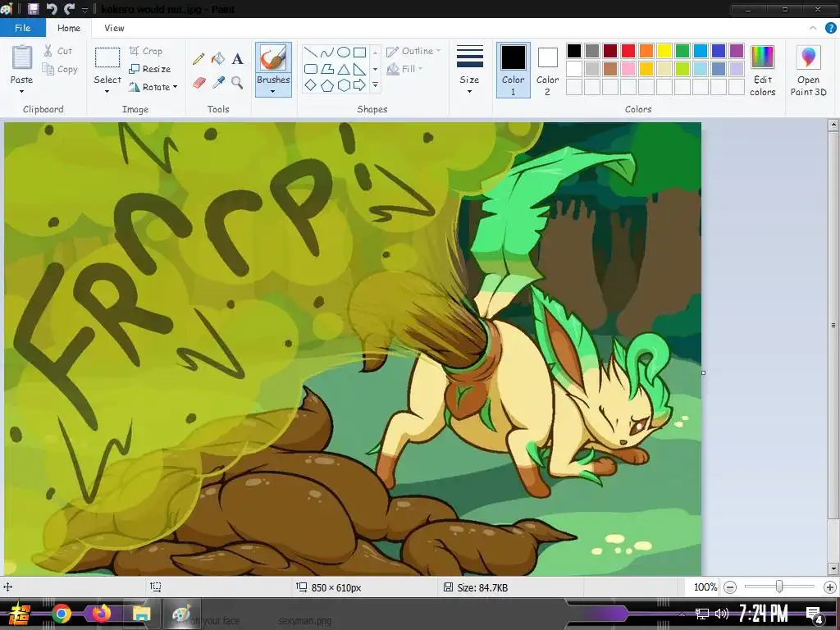
Task: Choose the Right arrow shape
Action: (x=360, y=85)
